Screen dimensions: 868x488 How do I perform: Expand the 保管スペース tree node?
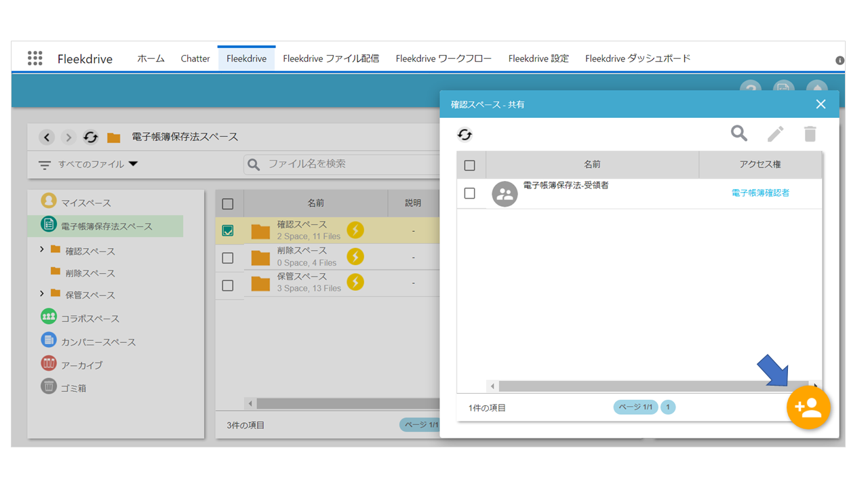click(42, 293)
